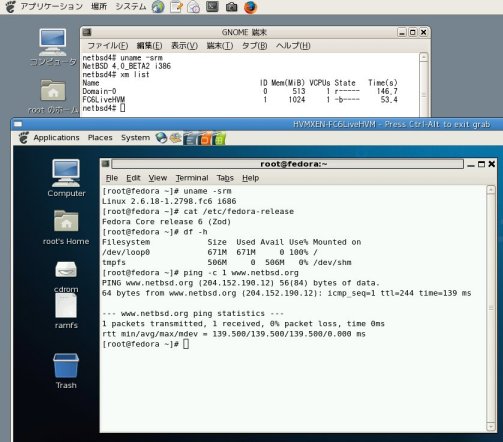This screenshot has height=442, width=503.
Task: Open the mail envelope icon in top panel
Action: pos(194,7)
